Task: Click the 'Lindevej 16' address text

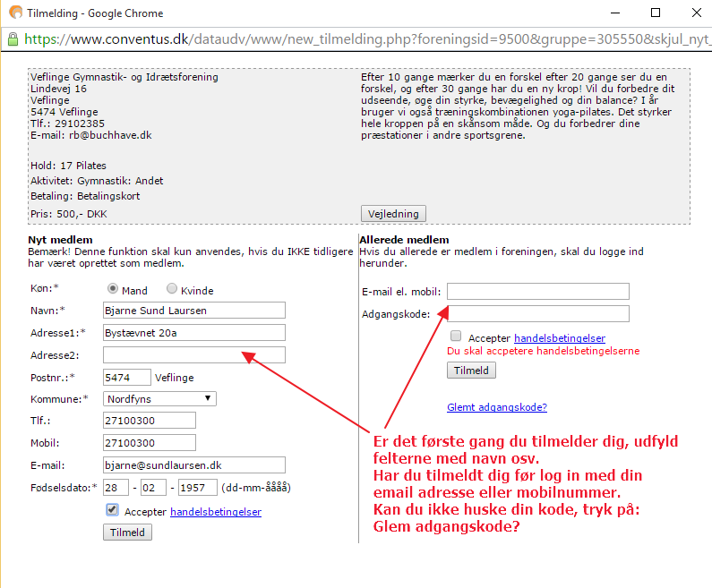Action: [x=58, y=89]
